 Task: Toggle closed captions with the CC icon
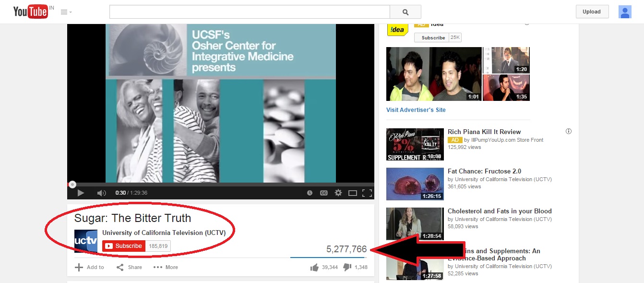coord(324,193)
